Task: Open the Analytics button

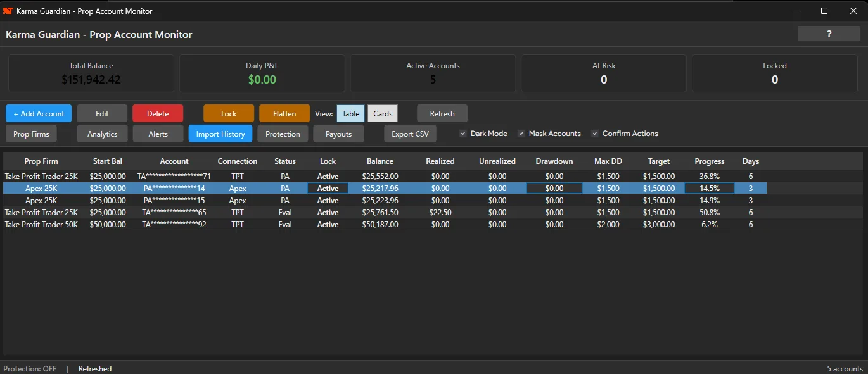Action: tap(103, 134)
